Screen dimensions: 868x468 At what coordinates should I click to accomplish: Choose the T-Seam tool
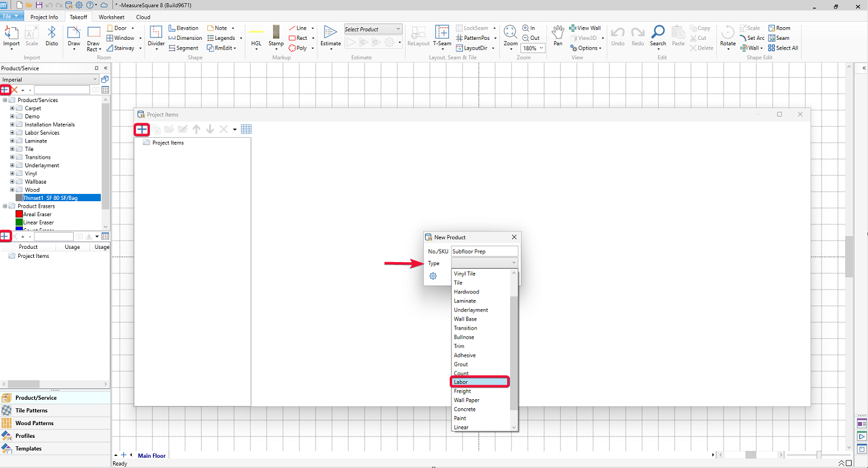click(442, 36)
